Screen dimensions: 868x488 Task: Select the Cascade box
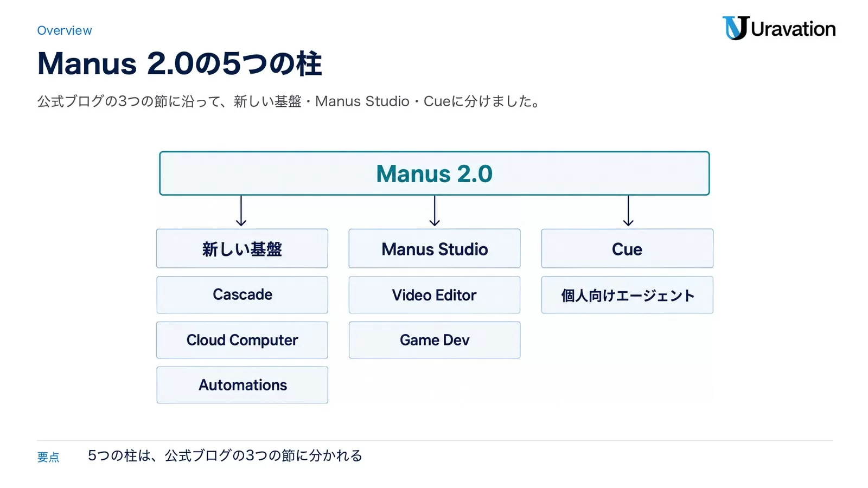coord(242,295)
